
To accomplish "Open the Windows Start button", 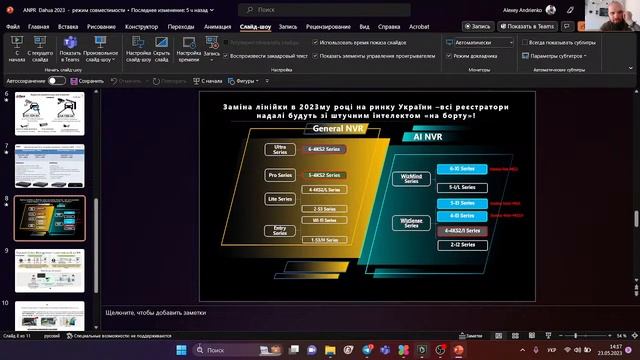I will point(181,350).
